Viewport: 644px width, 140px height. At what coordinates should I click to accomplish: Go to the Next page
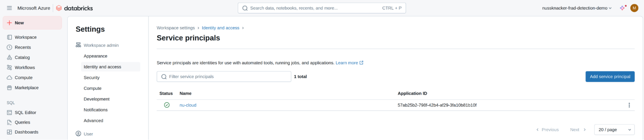point(578,130)
